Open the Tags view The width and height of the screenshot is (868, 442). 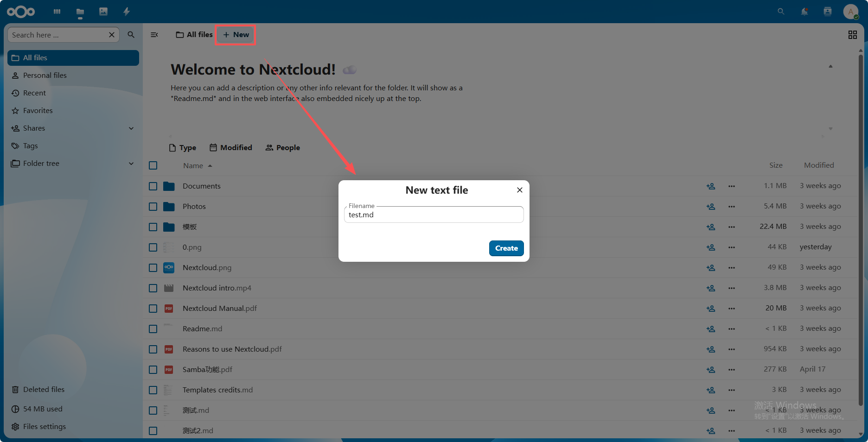click(x=73, y=146)
